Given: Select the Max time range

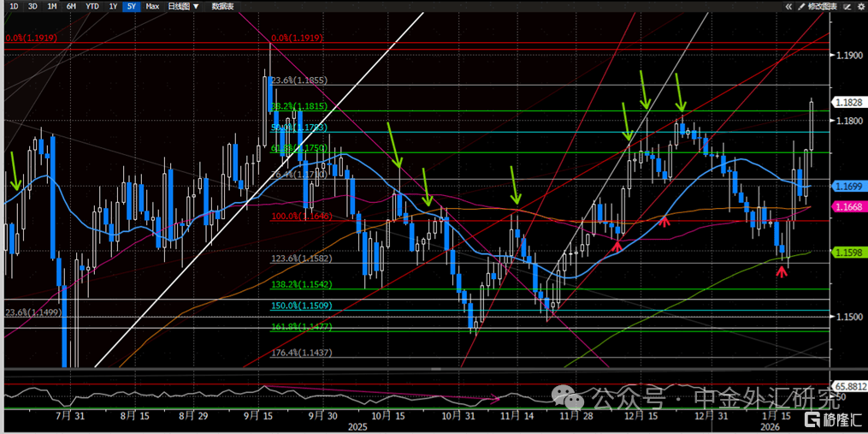Looking at the screenshot, I should (152, 6).
